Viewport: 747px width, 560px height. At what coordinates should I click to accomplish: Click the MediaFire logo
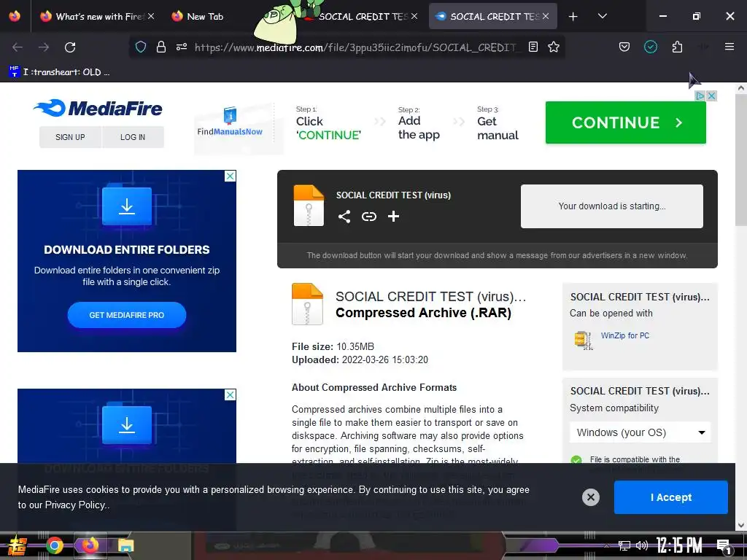pyautogui.click(x=98, y=108)
